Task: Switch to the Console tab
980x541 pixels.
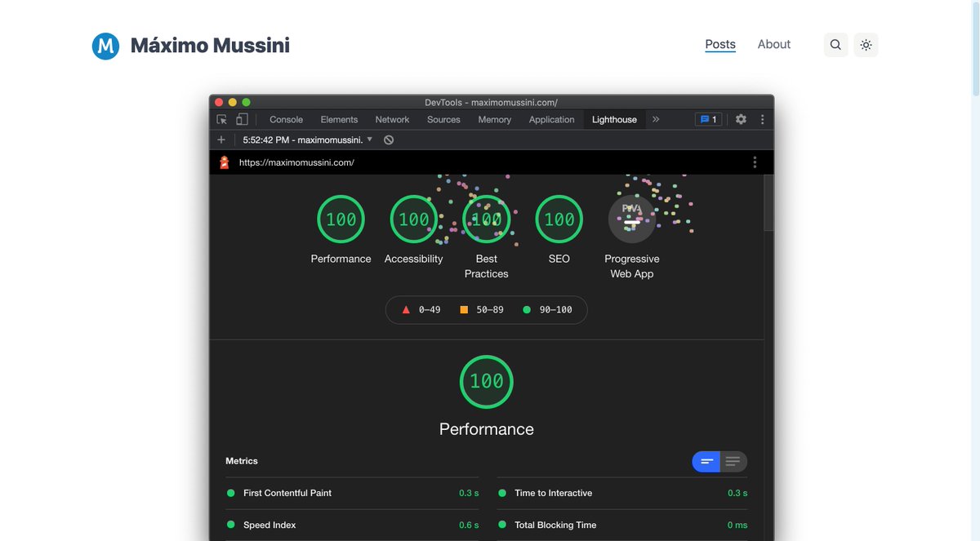Action: pos(286,119)
